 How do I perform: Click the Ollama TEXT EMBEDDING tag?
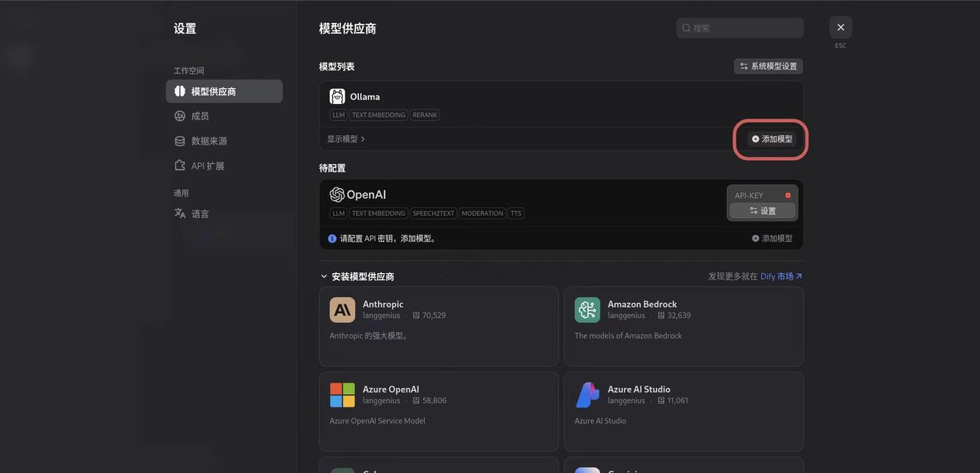[x=378, y=116]
